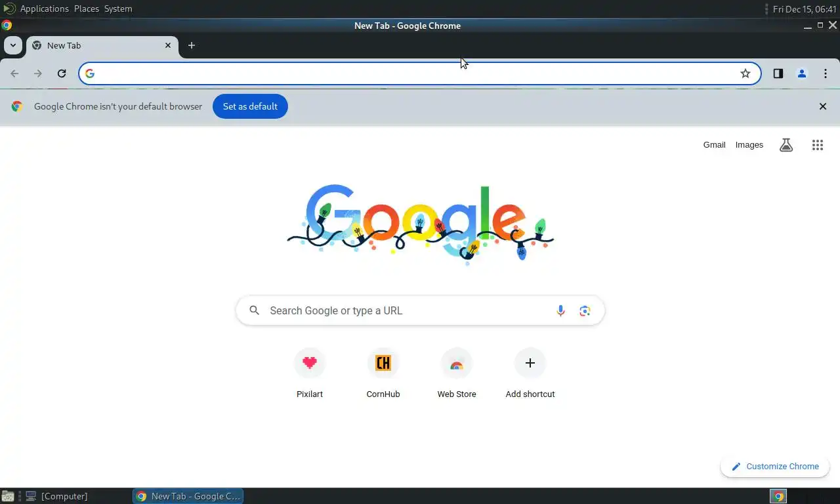Open a new tab with the plus button
The height and width of the screenshot is (504, 840).
(192, 45)
